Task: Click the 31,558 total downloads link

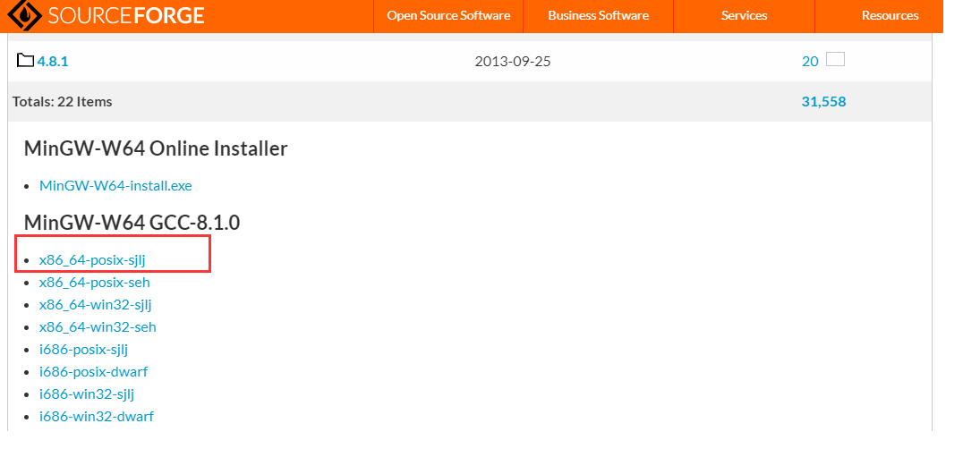Action: [823, 101]
